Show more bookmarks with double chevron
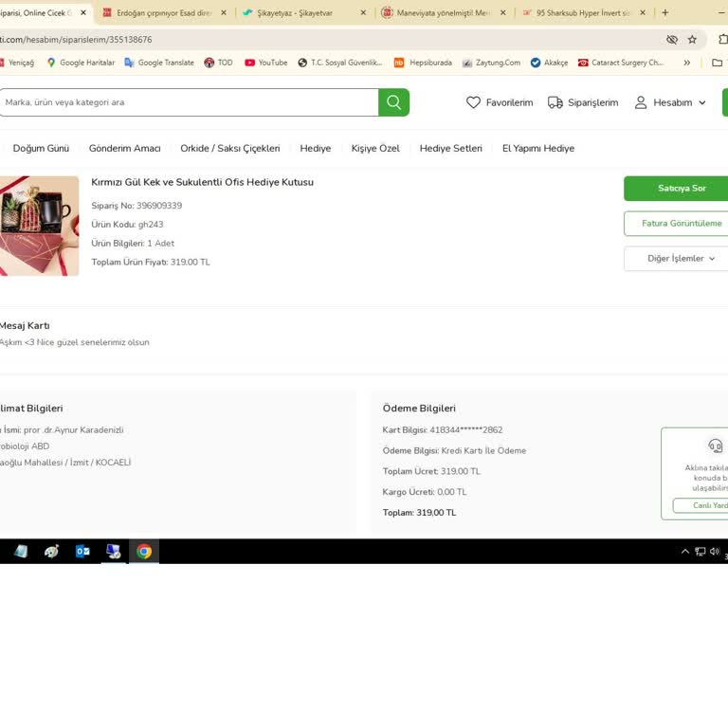The height and width of the screenshot is (728, 728). (686, 63)
